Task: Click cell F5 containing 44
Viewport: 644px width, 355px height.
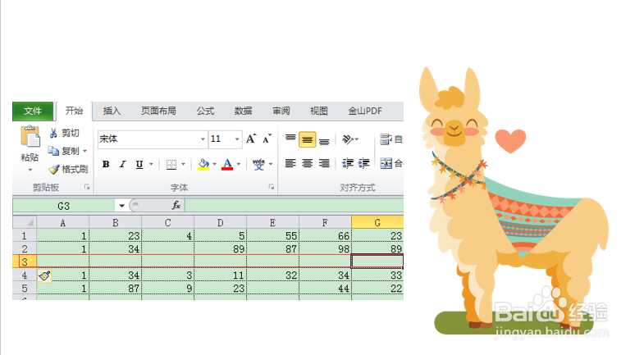Action: tap(326, 288)
